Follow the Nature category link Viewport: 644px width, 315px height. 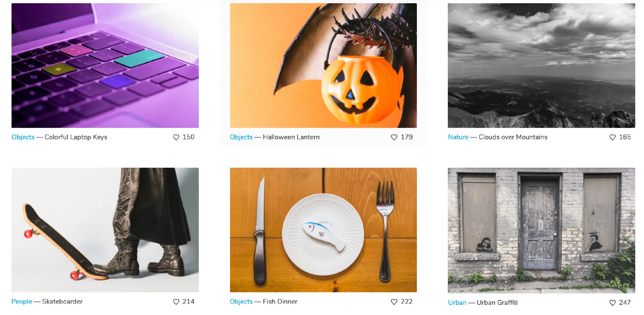(458, 137)
